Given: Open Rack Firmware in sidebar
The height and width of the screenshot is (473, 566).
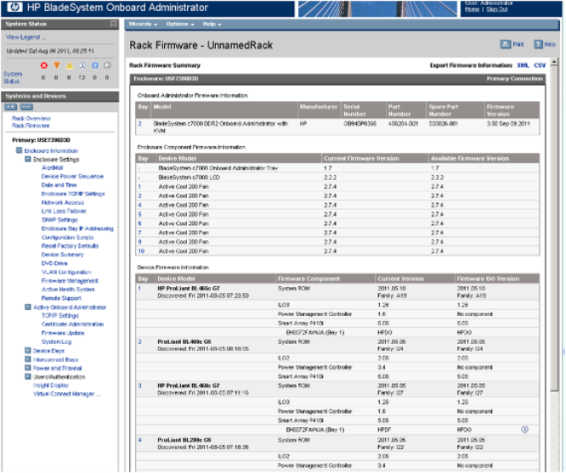Looking at the screenshot, I should (x=31, y=126).
